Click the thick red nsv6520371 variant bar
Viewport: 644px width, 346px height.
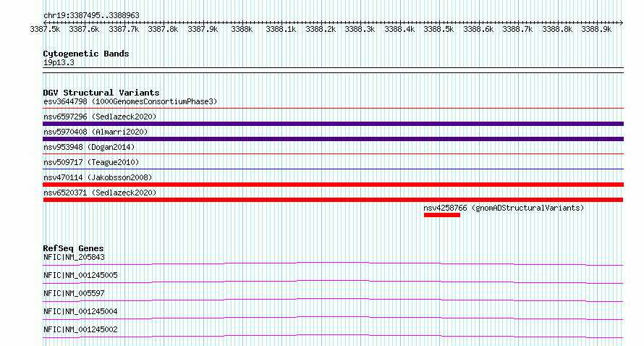pyautogui.click(x=333, y=200)
